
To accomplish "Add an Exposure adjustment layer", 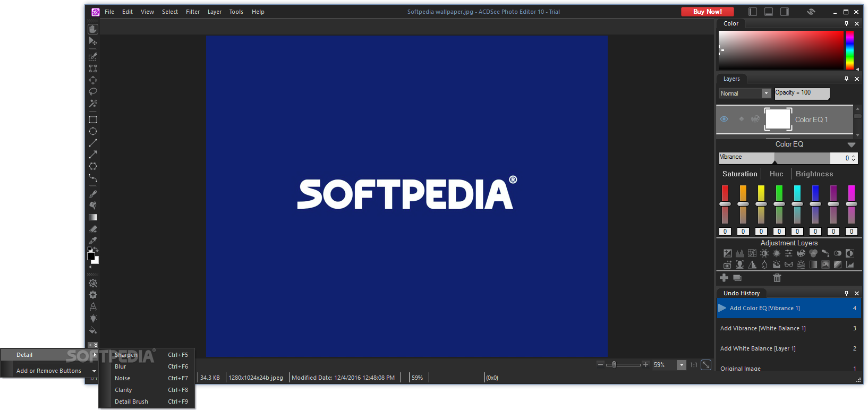I will [x=728, y=253].
